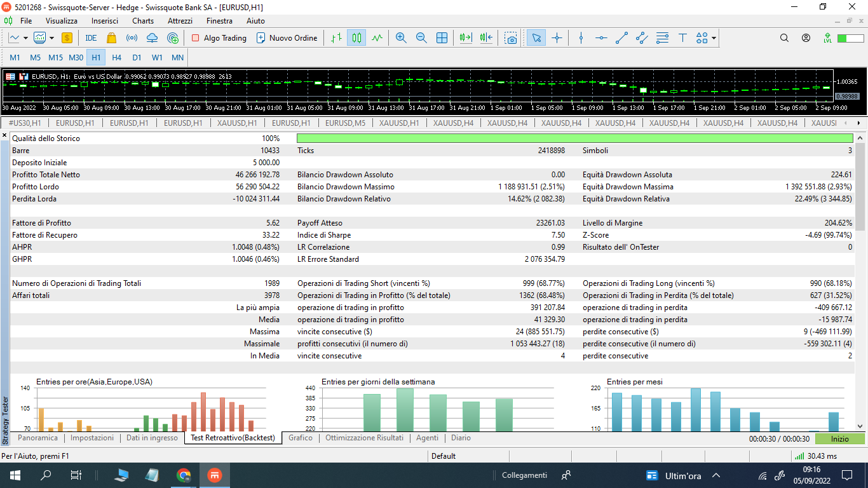This screenshot has height=488, width=868.
Task: Open the Market shopping bag icon
Action: (112, 38)
